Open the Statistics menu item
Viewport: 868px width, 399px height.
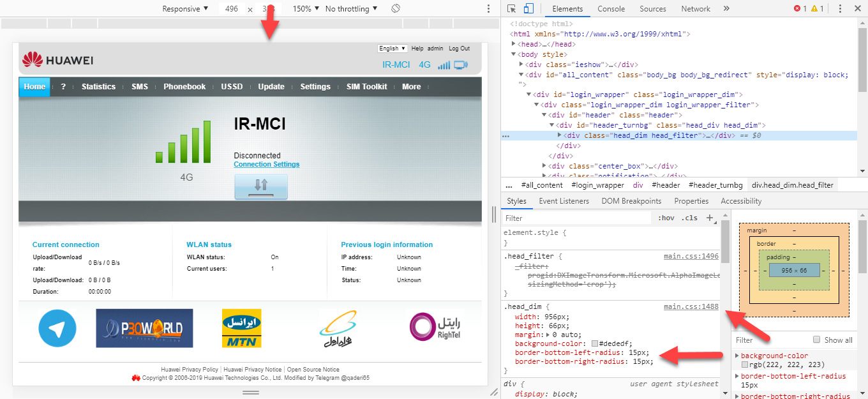pyautogui.click(x=98, y=87)
